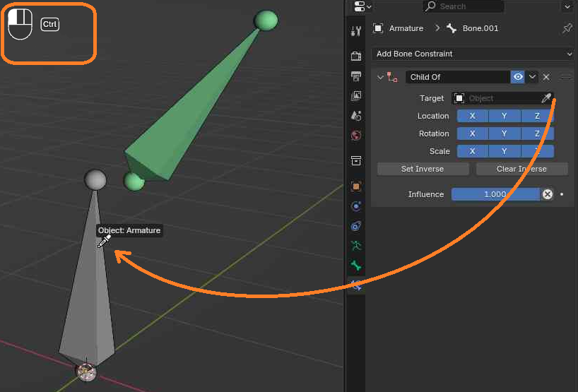Open the World properties tab

pyautogui.click(x=355, y=136)
